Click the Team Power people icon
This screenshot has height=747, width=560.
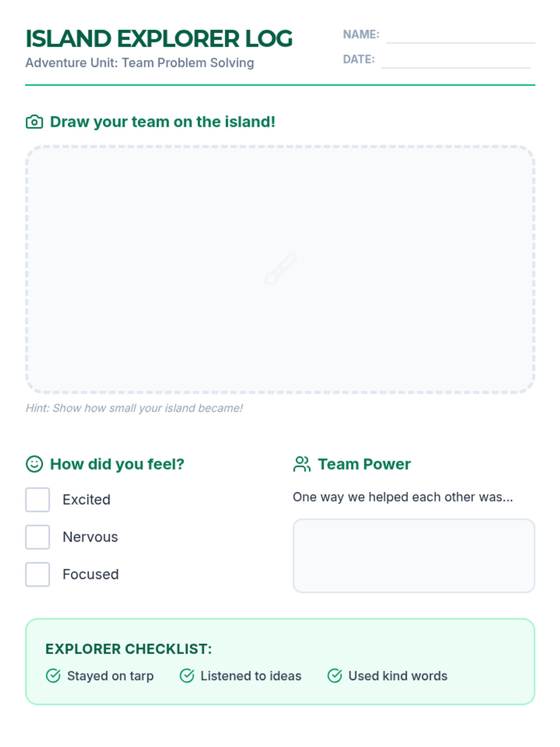[302, 464]
